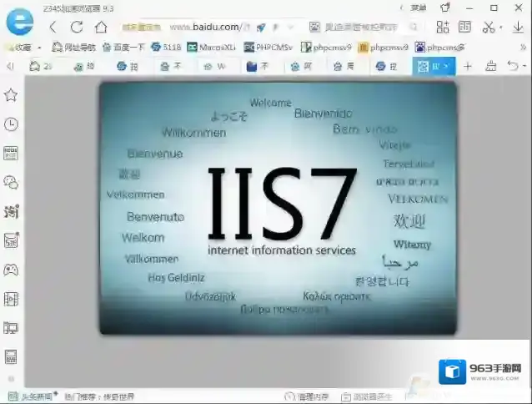532x404 pixels.
Task: Open the video icon in sidebar
Action: tap(11, 299)
